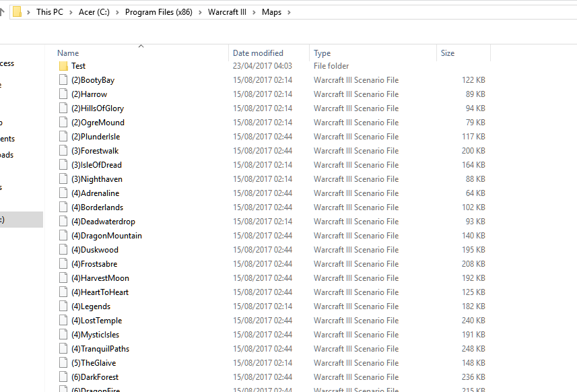The width and height of the screenshot is (577, 392).
Task: Select the (5)TheGlaive file name
Action: tap(94, 363)
